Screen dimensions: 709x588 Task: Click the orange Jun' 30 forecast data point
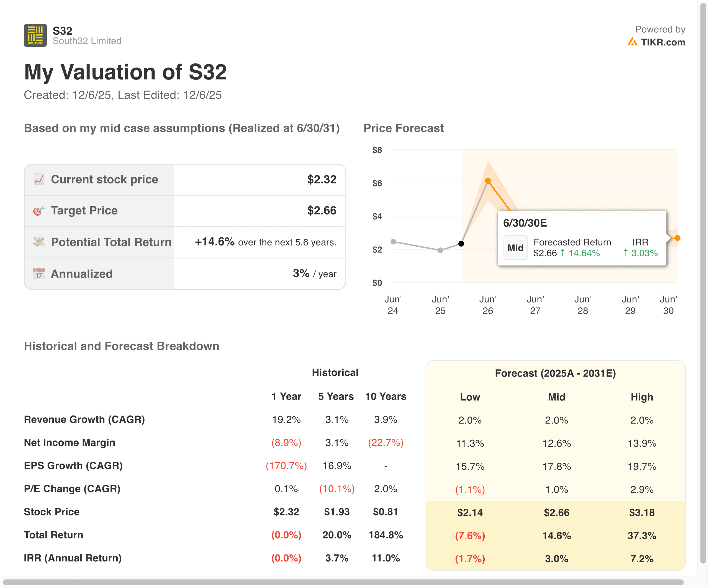pos(677,238)
